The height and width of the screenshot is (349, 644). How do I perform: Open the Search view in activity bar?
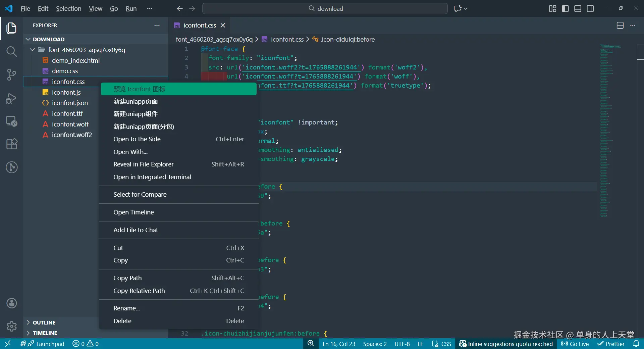tap(11, 51)
